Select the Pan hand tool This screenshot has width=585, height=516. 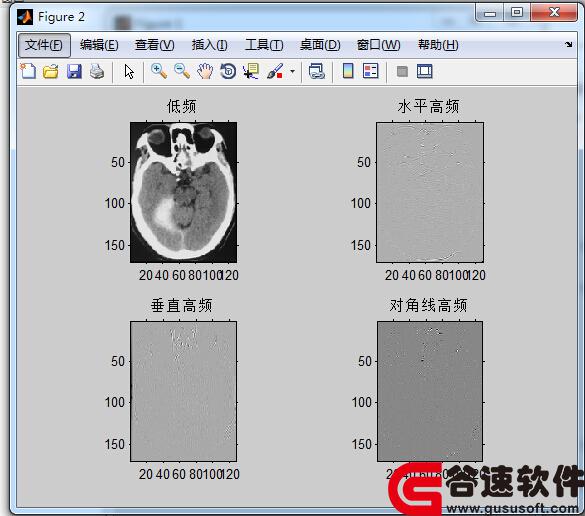(x=205, y=71)
